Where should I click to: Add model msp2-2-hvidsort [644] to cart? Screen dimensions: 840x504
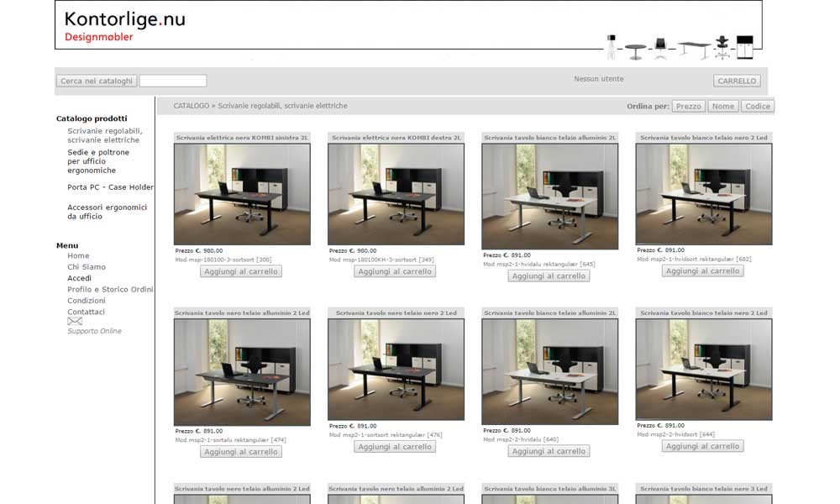click(x=702, y=446)
